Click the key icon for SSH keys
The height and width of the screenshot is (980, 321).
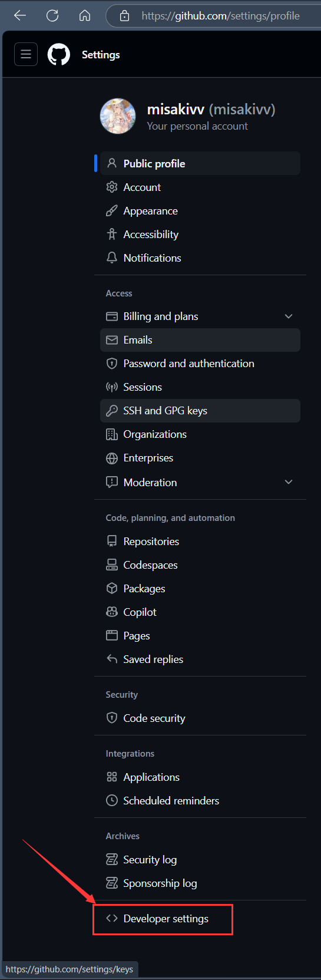click(112, 411)
